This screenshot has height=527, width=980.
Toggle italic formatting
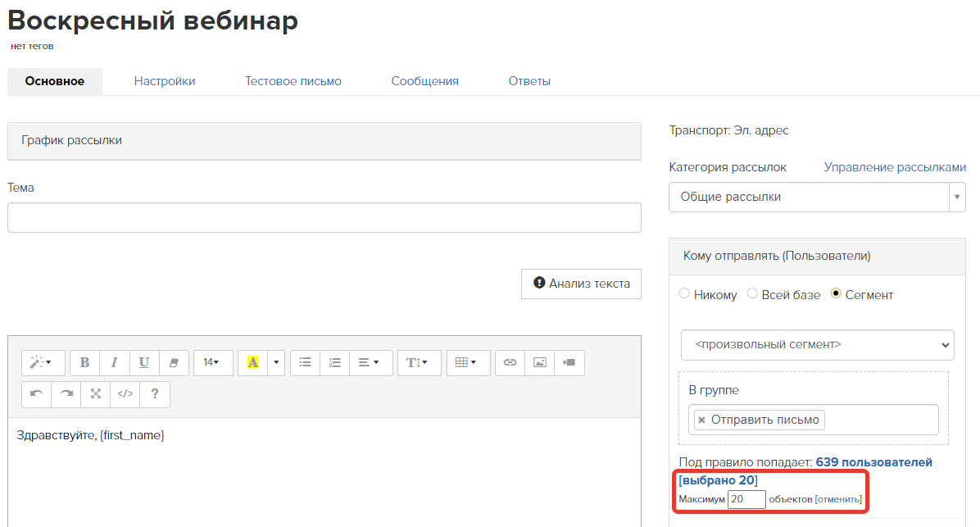coord(115,362)
